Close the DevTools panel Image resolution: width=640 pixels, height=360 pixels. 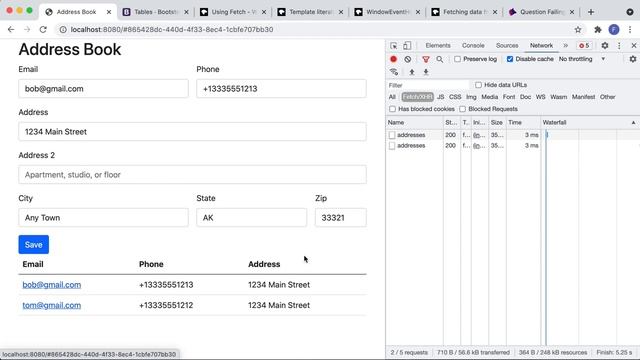(x=634, y=46)
